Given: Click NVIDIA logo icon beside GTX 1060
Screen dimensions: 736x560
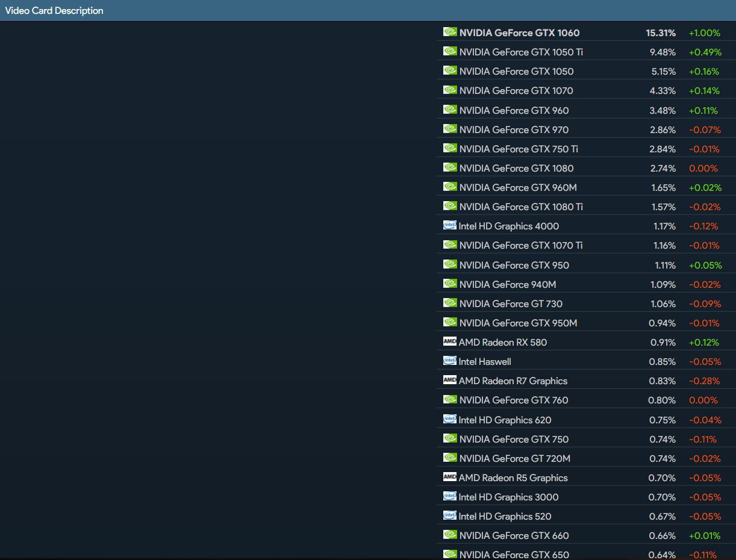Looking at the screenshot, I should 450,32.
